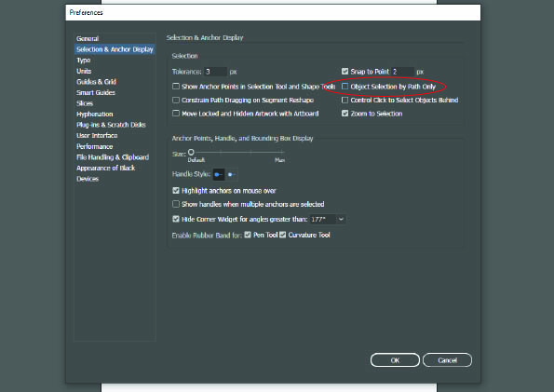554x392 pixels.
Task: Enable Show handles when multiple anchors selected
Action: [x=176, y=204]
